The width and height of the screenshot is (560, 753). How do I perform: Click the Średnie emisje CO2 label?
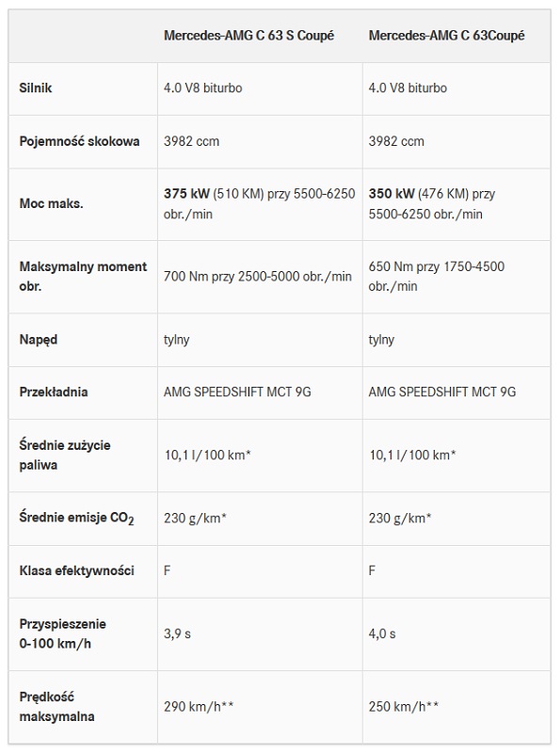(77, 519)
